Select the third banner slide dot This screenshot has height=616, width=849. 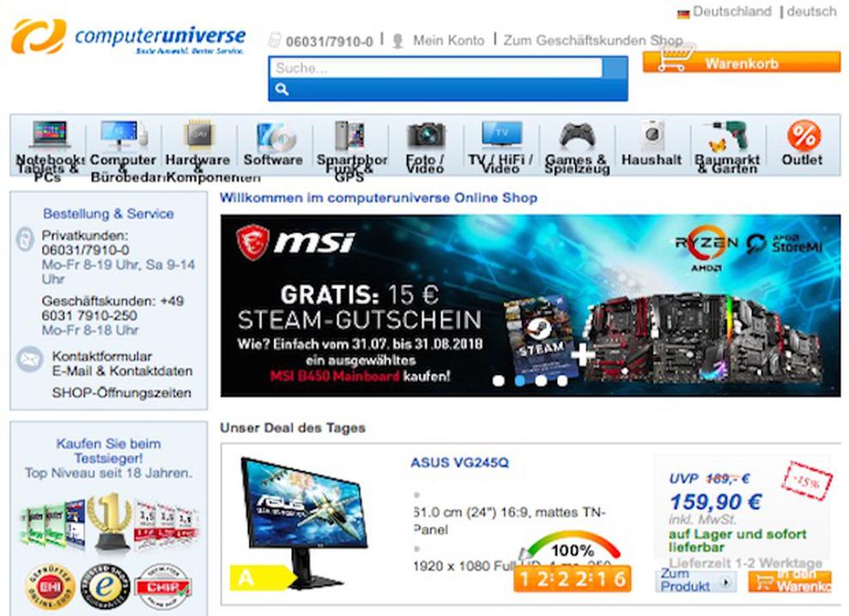click(x=541, y=381)
